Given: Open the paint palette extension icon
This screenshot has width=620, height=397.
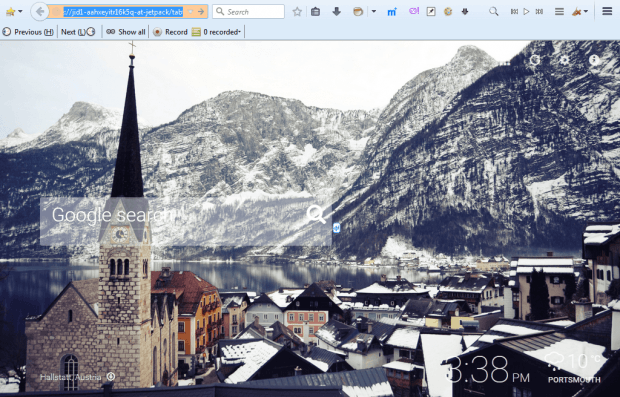Looking at the screenshot, I should pos(448,12).
